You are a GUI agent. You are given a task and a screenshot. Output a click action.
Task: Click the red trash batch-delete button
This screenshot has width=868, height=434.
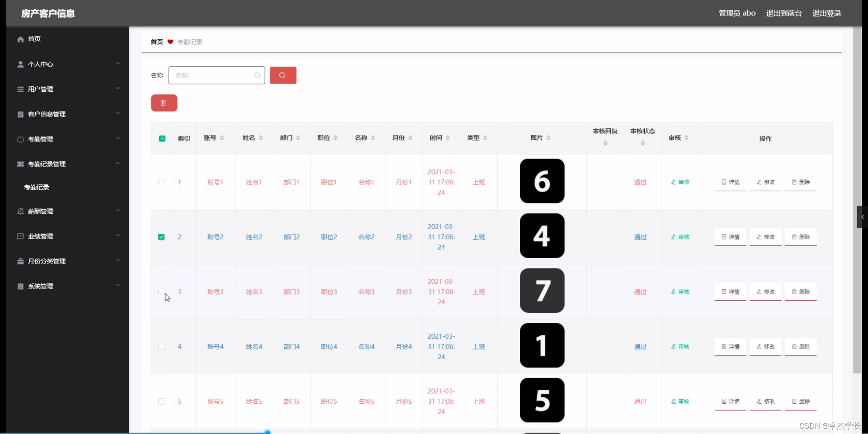click(164, 103)
